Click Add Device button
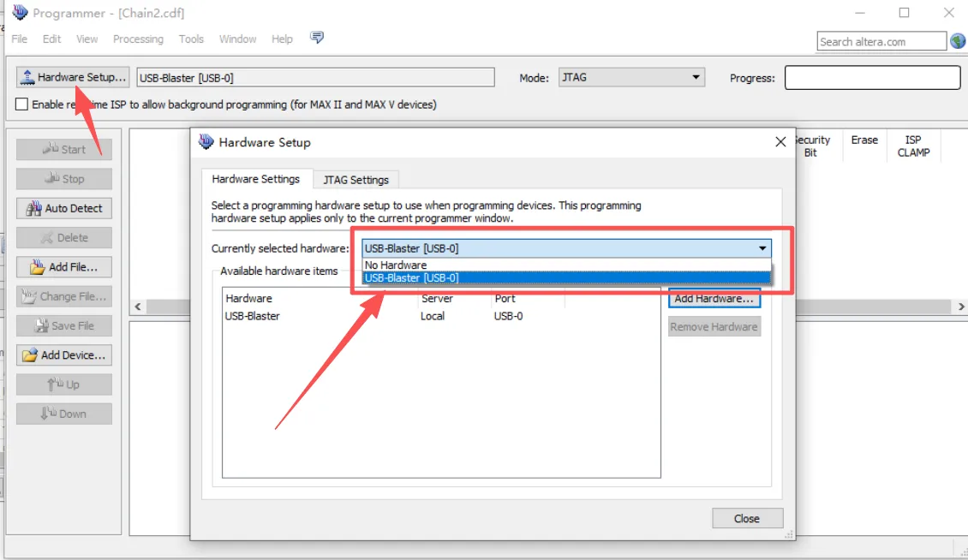Screen dimensions: 968x560 pos(64,355)
